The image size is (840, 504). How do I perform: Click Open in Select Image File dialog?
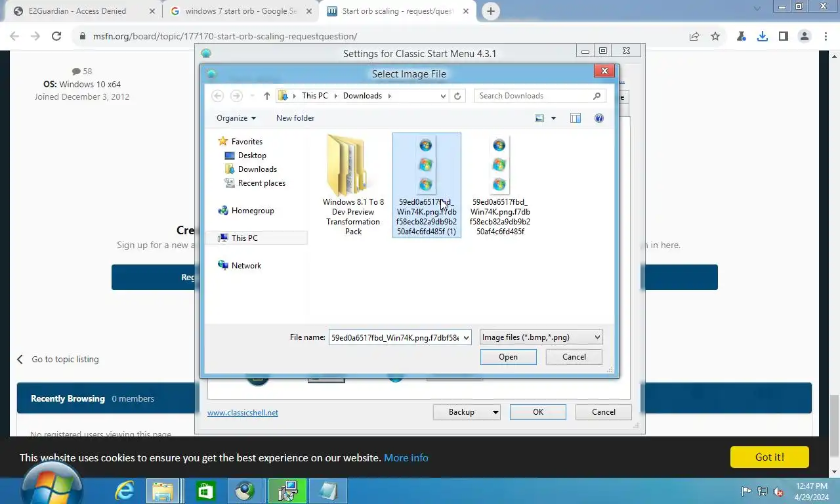[x=508, y=357]
